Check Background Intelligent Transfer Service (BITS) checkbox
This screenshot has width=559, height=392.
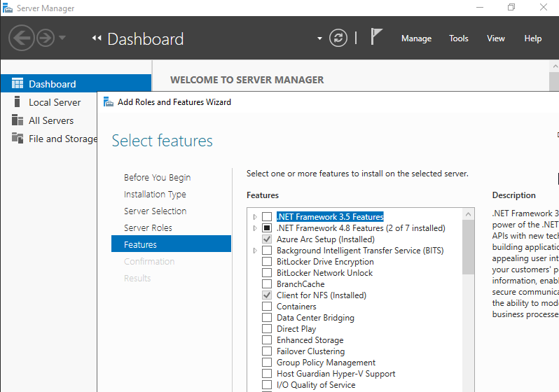[x=267, y=250]
